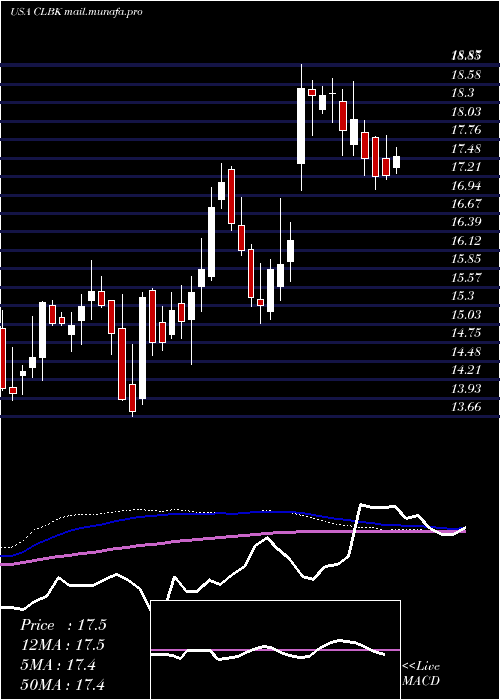Click the '50MA : 17.4' readout
Viewport: 500px width, 700px height.
pyautogui.click(x=63, y=685)
